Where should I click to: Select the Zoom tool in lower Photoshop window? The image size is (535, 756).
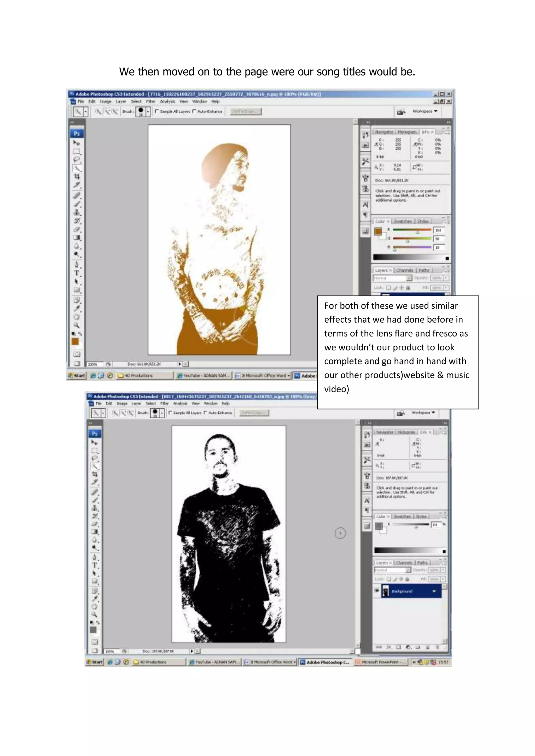tap(95, 615)
